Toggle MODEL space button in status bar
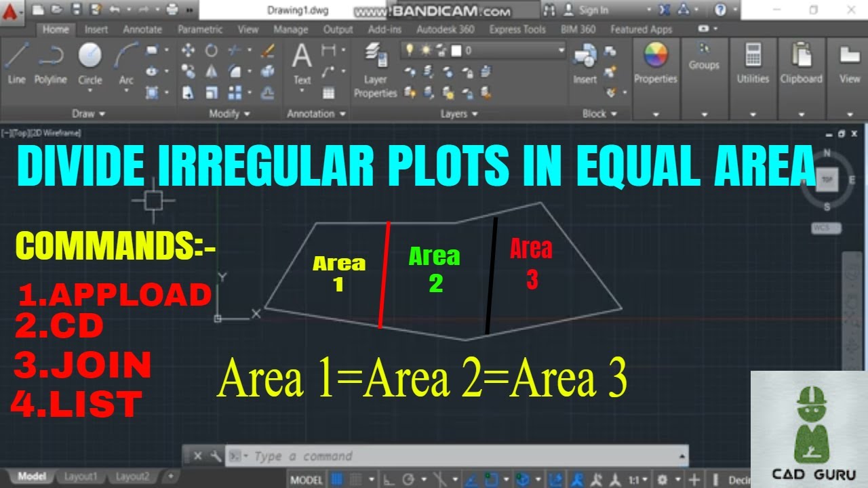This screenshot has height=488, width=868. [x=307, y=480]
